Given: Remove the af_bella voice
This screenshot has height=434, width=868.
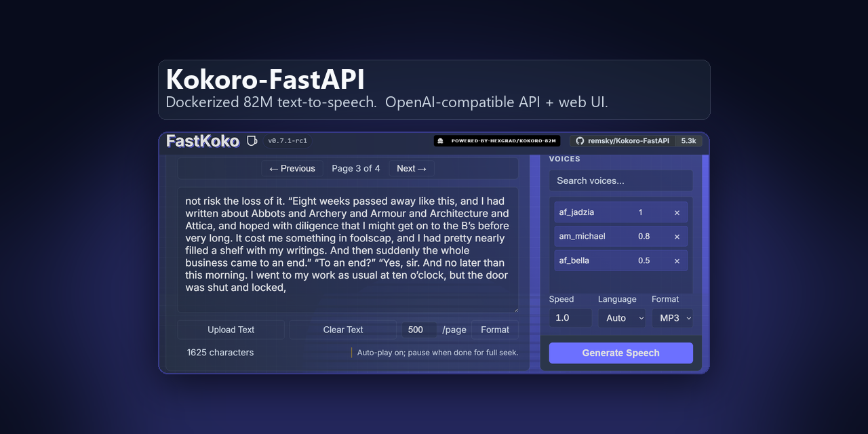Looking at the screenshot, I should (x=677, y=261).
